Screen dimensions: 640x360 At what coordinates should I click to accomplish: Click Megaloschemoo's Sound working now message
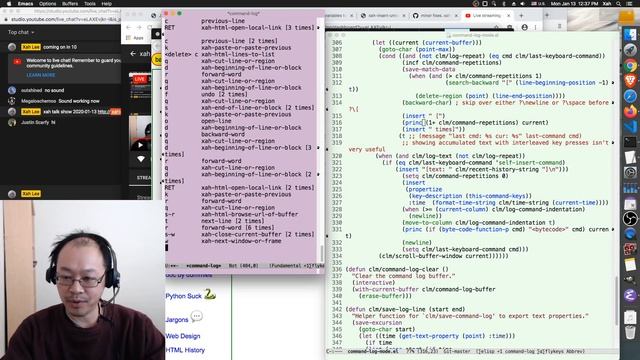(60, 101)
